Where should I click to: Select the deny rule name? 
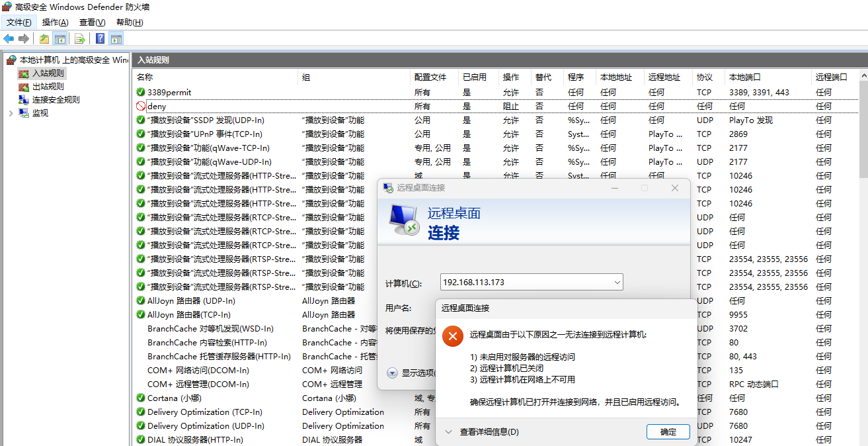pyautogui.click(x=157, y=106)
